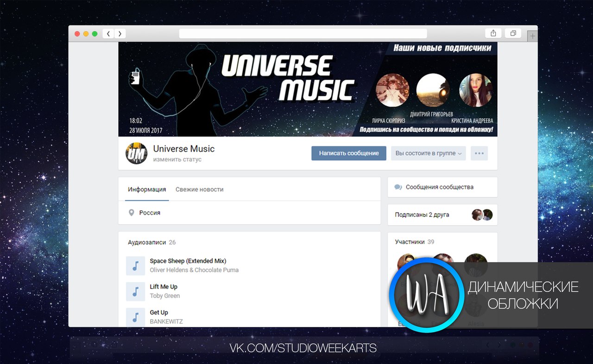Screen dimensions: 593x364
Task: Open Сообщения сообщества
Action: (439, 187)
